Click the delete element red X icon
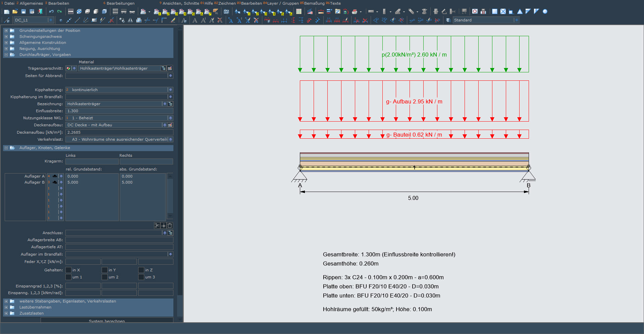This screenshot has height=334, width=644. point(111,20)
